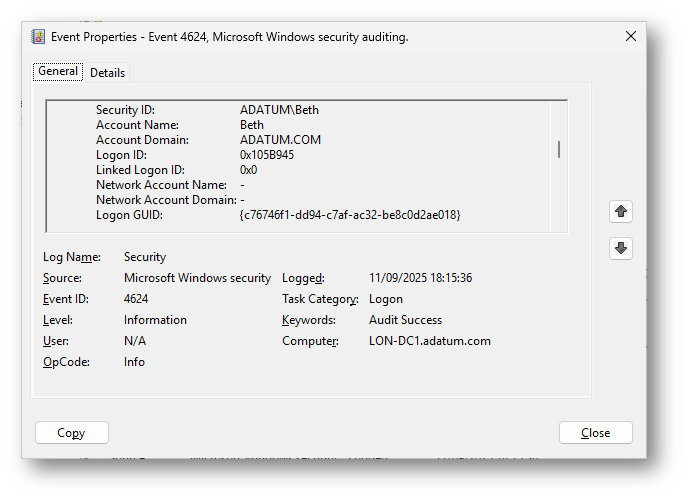Close the dialog with title bar X
Screen dimensions: 689x501
coord(631,36)
